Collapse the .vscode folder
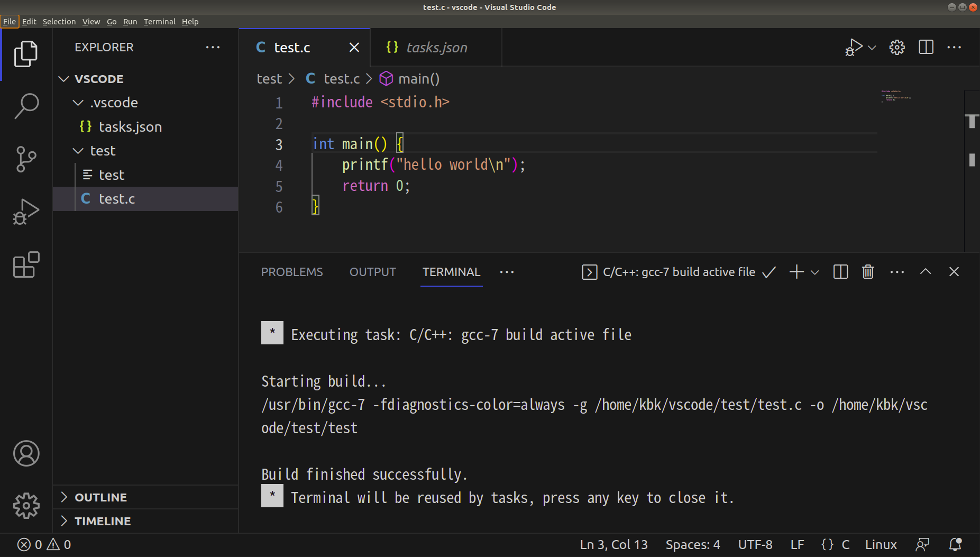This screenshot has height=557, width=980. tap(145, 103)
